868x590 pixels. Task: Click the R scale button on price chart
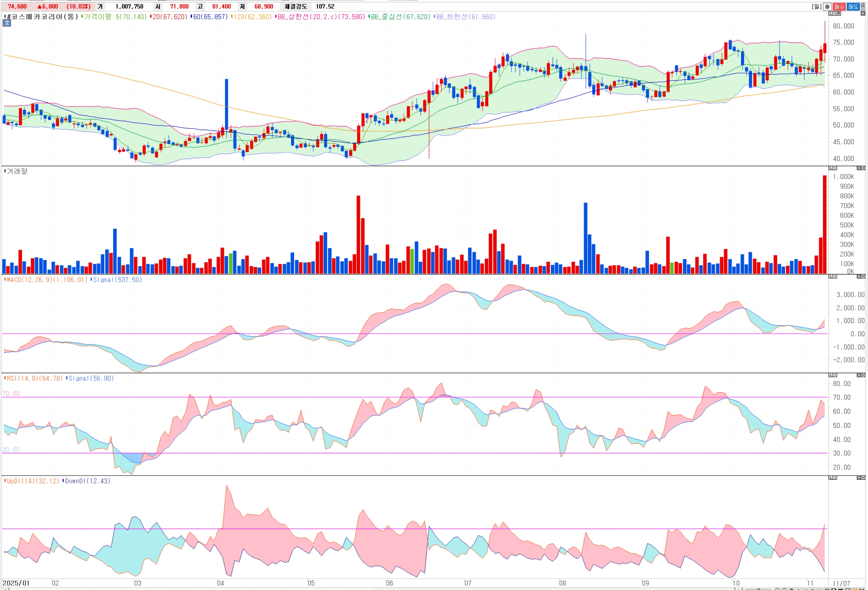(839, 14)
